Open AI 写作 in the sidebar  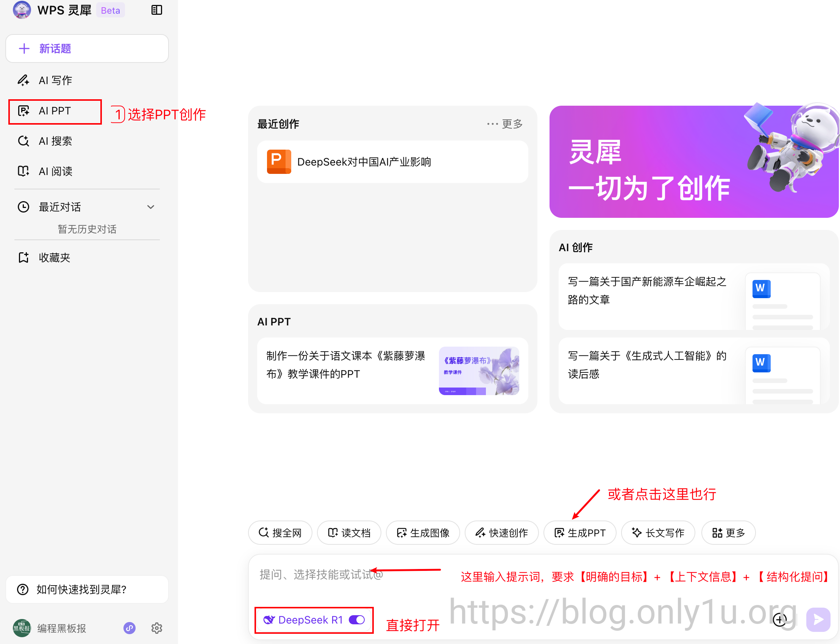point(55,80)
